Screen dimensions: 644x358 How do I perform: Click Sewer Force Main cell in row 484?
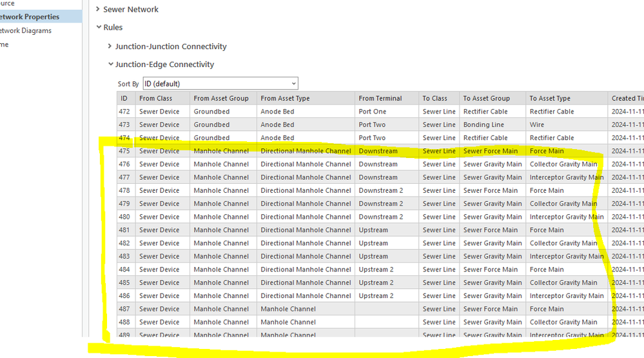point(493,269)
